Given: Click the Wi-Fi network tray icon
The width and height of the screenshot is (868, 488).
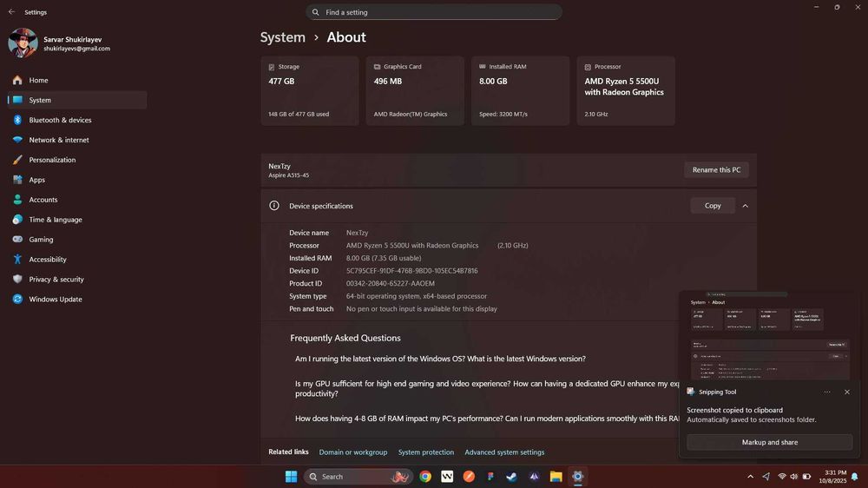Looking at the screenshot, I should tap(782, 477).
